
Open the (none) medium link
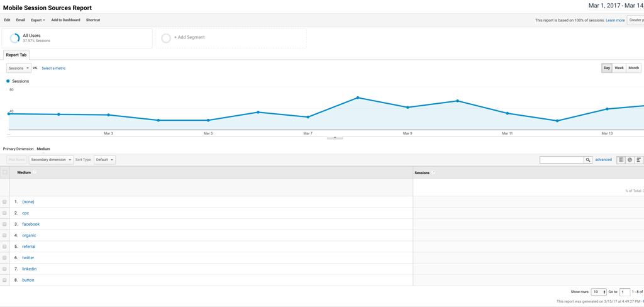(28, 202)
